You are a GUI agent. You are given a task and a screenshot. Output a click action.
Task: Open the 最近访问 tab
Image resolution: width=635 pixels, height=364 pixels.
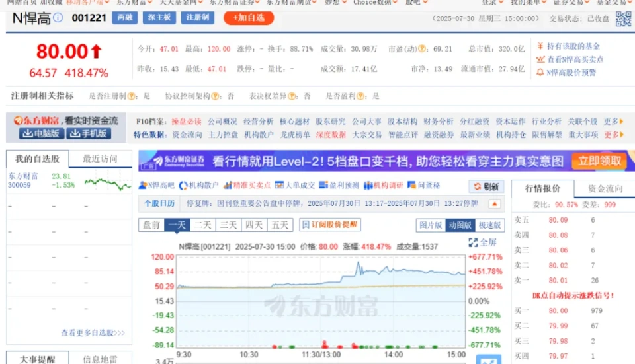[100, 159]
